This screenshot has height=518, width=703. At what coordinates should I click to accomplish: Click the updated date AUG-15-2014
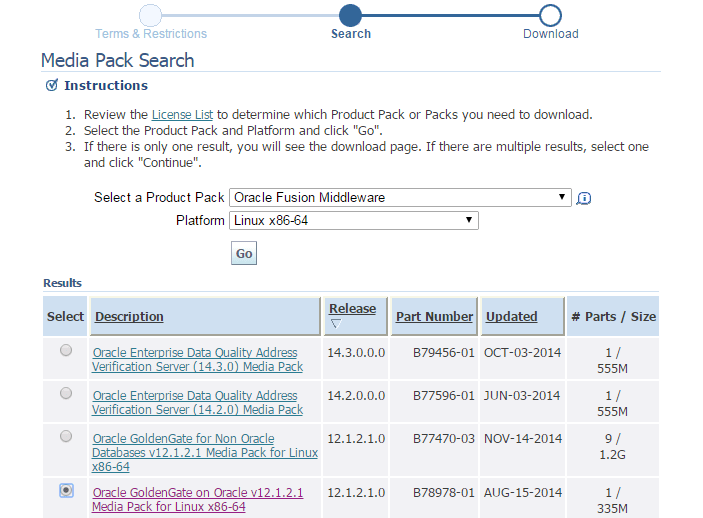tap(523, 492)
